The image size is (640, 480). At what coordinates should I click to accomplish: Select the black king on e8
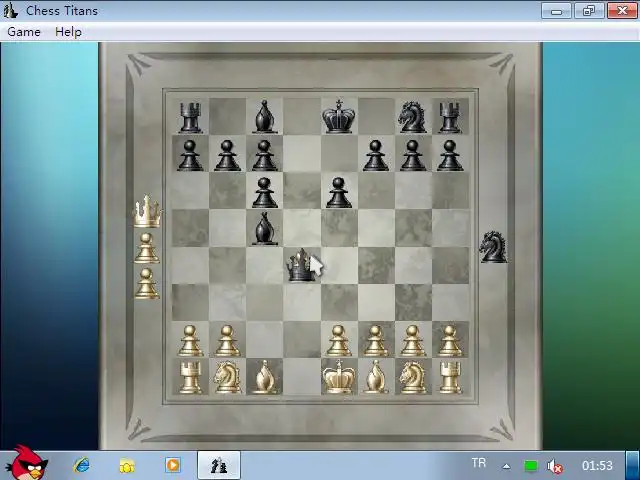click(x=338, y=116)
